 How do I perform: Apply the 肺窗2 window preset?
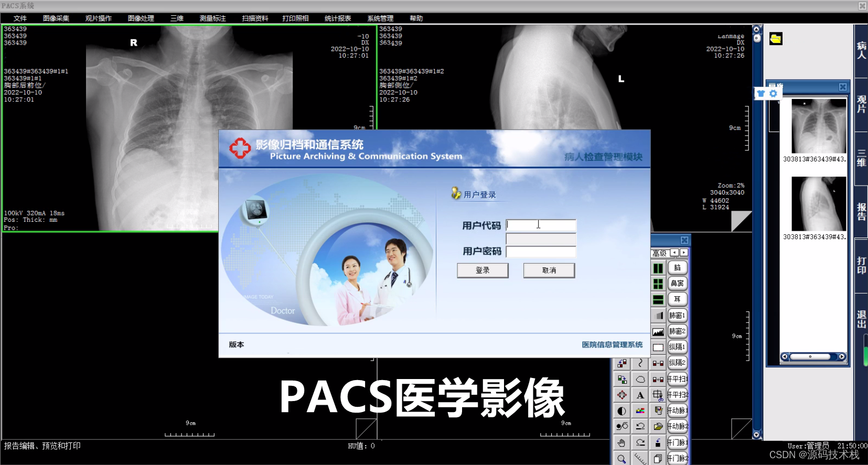677,331
